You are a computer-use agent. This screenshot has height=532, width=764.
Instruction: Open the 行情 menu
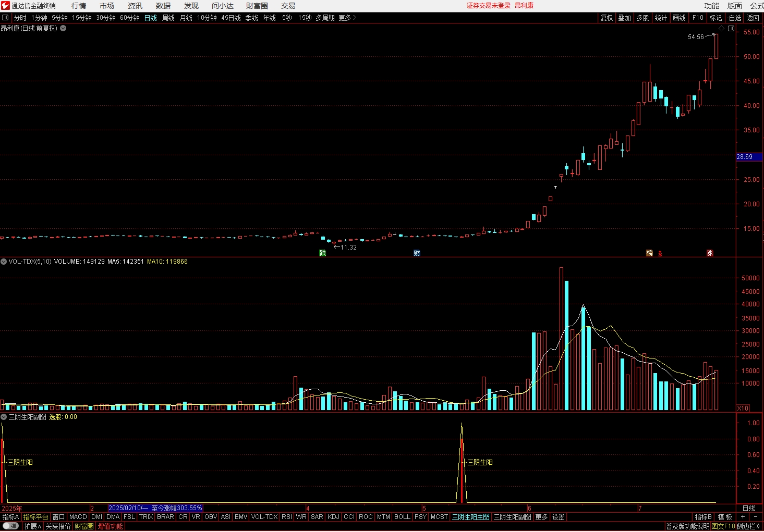click(79, 6)
